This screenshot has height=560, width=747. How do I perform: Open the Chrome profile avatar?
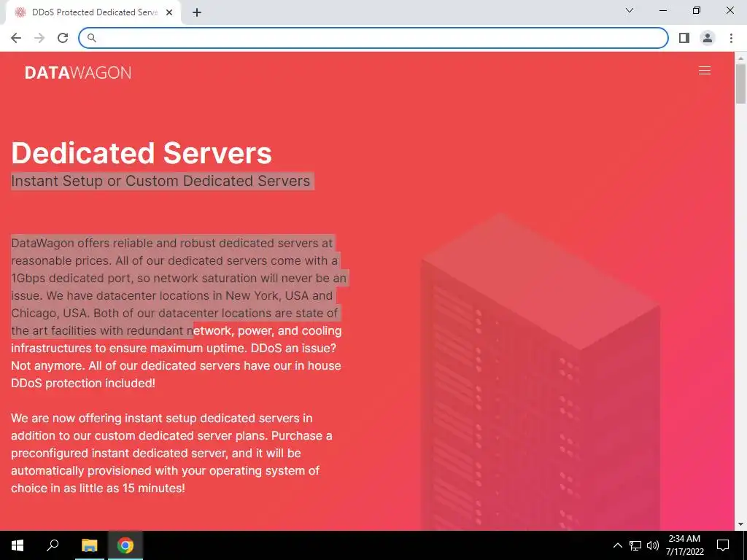tap(708, 38)
